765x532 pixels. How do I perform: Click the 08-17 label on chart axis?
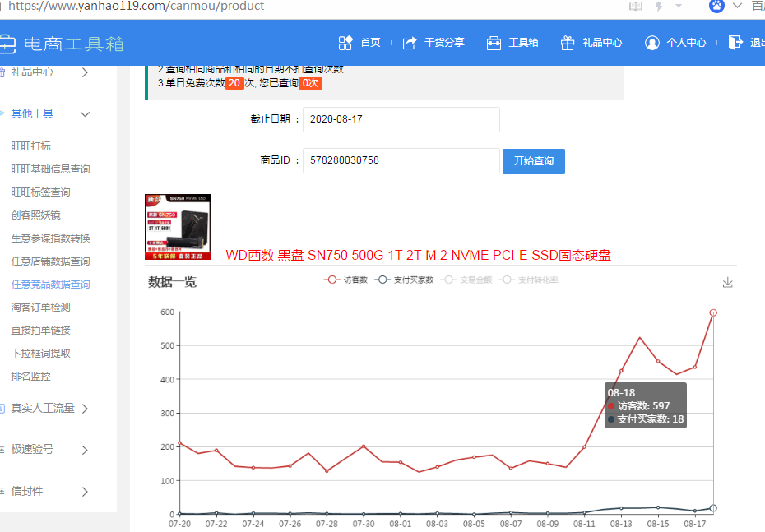tap(695, 524)
